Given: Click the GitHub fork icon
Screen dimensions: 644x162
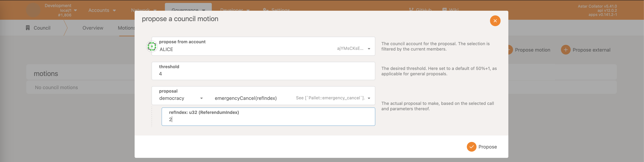Looking at the screenshot, I should coord(411,10).
